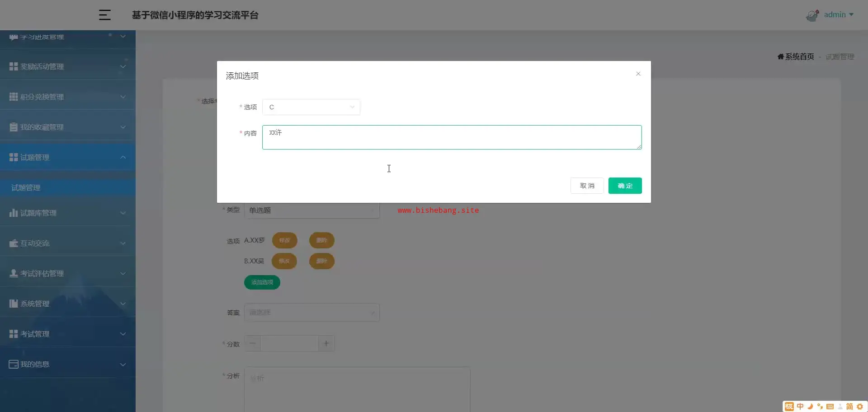
Task: Click the A.XX罗 option text
Action: 255,240
